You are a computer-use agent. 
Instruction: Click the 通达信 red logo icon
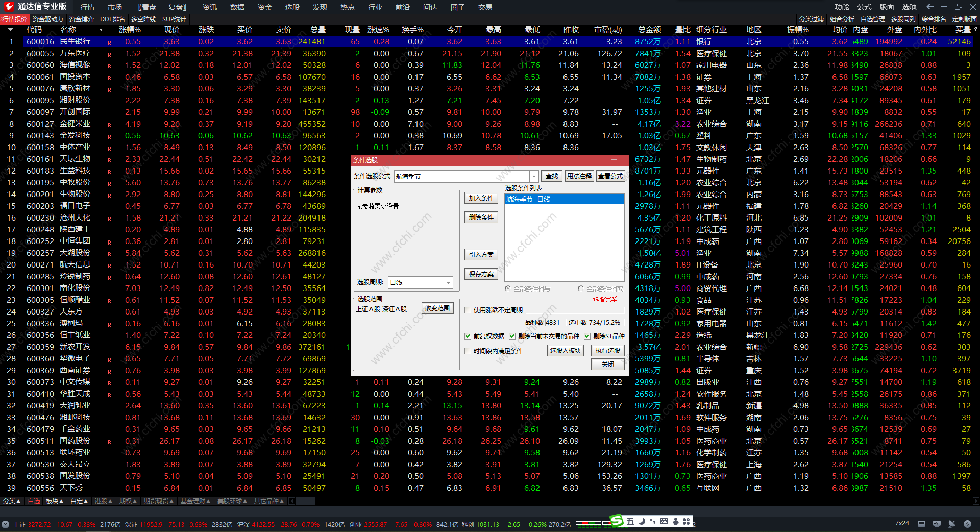tap(9, 7)
